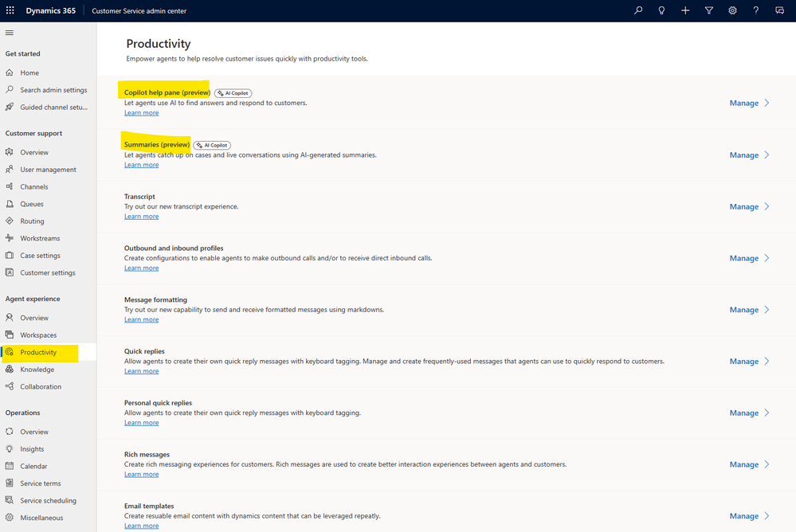This screenshot has width=796, height=532.
Task: Click Manage for Transcript
Action: [x=743, y=206]
